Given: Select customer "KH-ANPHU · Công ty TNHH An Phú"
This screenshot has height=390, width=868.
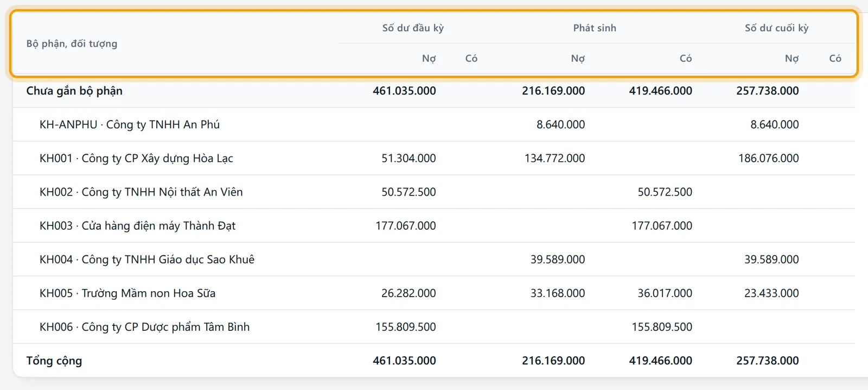Looking at the screenshot, I should pos(130,124).
